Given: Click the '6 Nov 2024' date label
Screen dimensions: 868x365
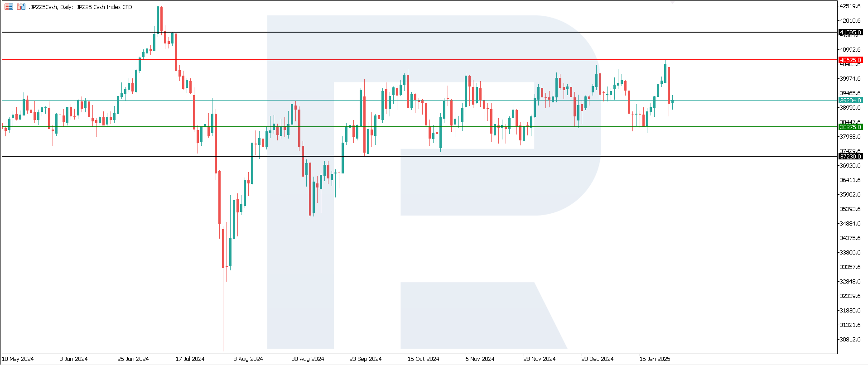Looking at the screenshot, I should click(x=480, y=359).
